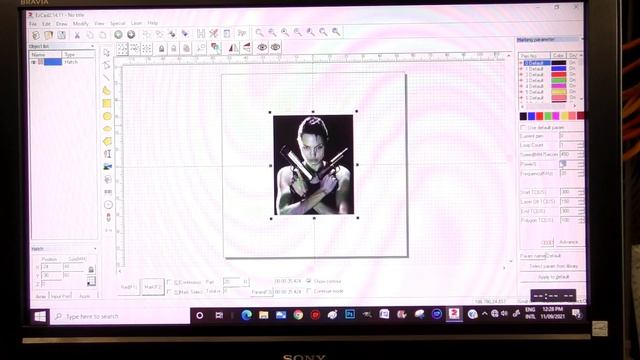Screen dimensions: 640x360
Task: Select the curve drawing tool
Action: [x=107, y=90]
